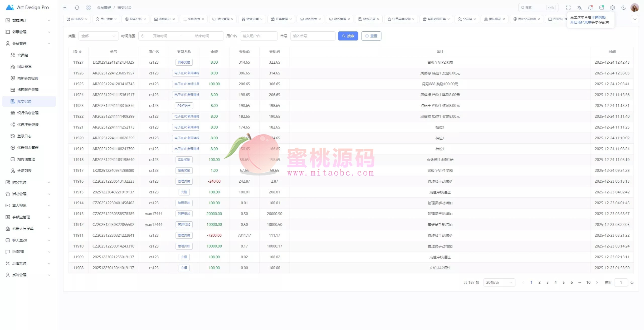Go to page 3 in pagination

coord(547,282)
